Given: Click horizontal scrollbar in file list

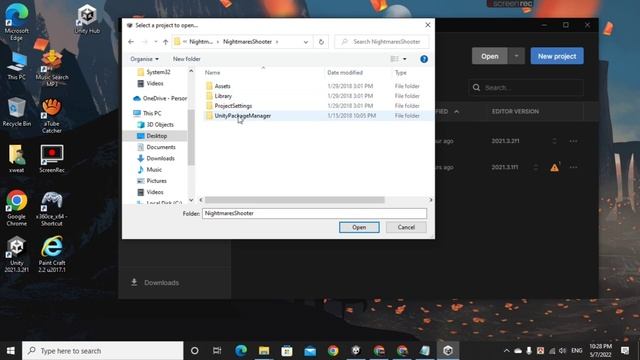Looking at the screenshot, I should click(295, 200).
